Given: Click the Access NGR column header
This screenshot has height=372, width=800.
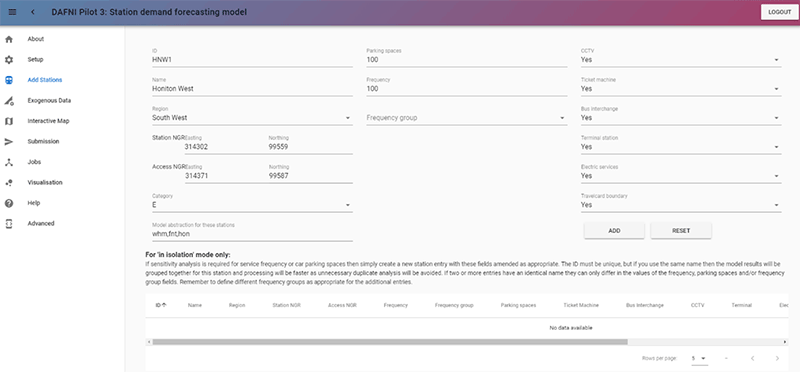Looking at the screenshot, I should pos(342,305).
